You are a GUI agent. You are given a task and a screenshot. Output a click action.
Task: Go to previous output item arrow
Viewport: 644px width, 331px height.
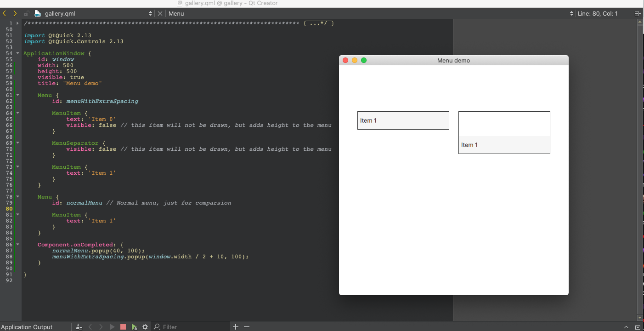coord(90,327)
